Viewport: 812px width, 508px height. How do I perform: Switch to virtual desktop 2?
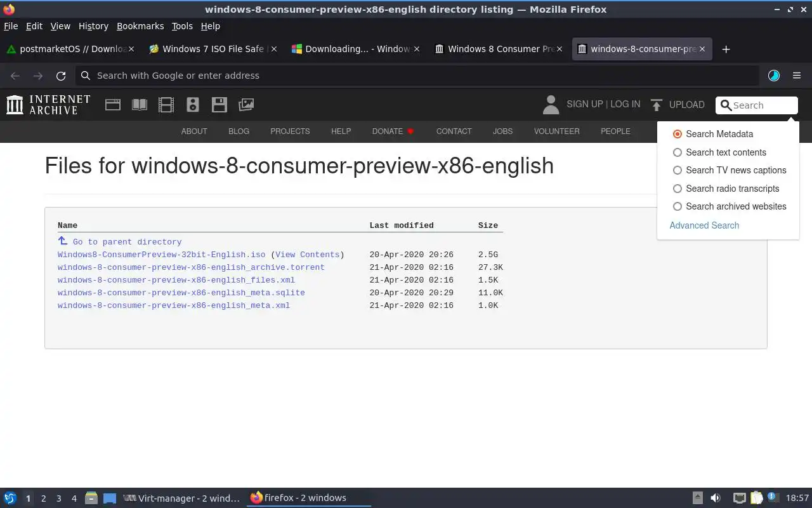pos(43,498)
